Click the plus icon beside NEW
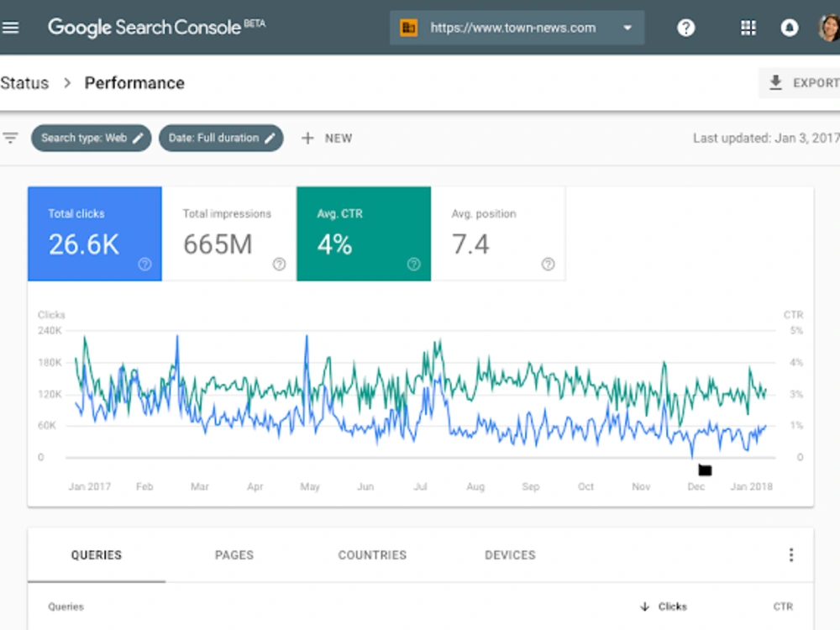The image size is (840, 630). pyautogui.click(x=307, y=139)
